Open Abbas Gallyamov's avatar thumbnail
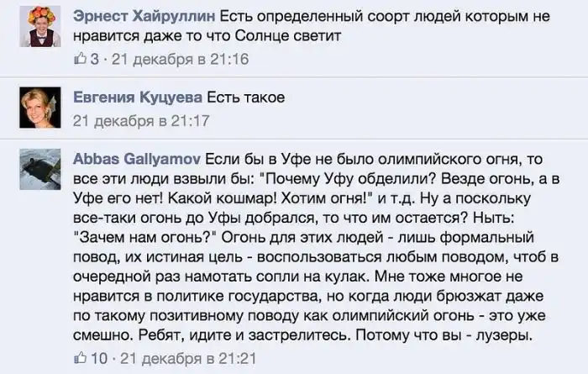Image resolution: width=588 pixels, height=374 pixels. click(39, 168)
